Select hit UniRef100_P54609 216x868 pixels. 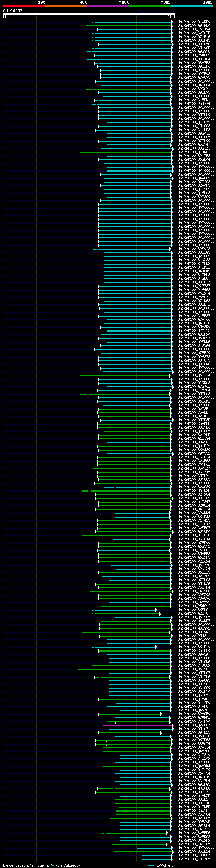point(194,55)
